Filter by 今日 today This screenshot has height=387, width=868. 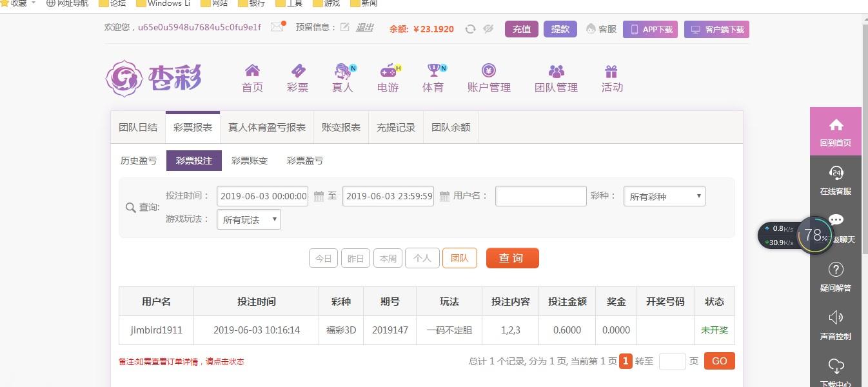(x=324, y=258)
